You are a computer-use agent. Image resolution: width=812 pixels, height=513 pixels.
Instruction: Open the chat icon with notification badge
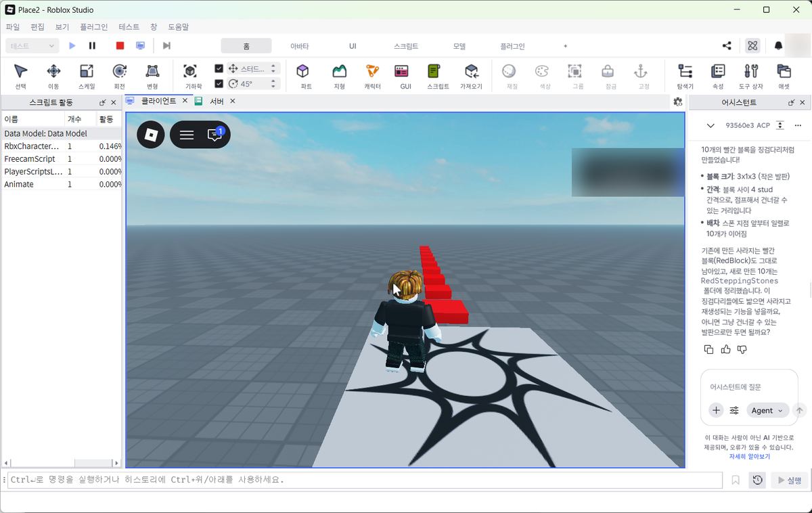point(215,134)
